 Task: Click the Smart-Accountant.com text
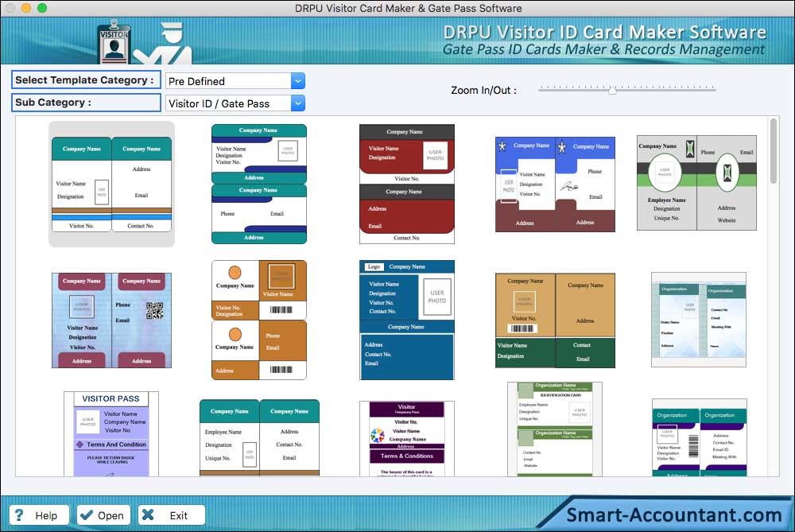point(674,515)
